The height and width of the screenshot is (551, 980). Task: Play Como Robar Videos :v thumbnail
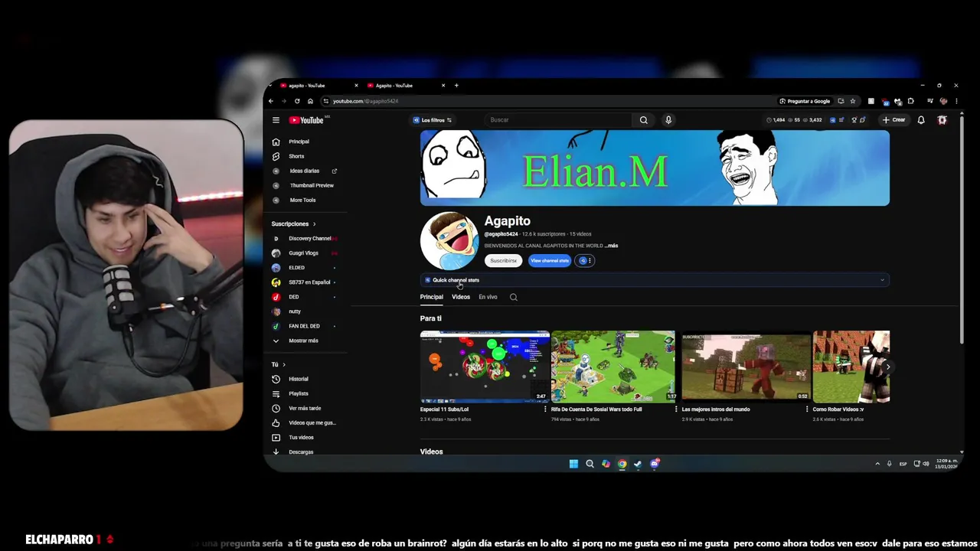click(x=851, y=367)
